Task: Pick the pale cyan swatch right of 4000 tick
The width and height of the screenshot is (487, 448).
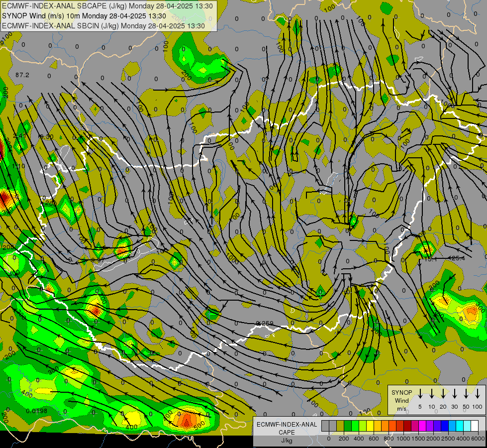Action: (x=468, y=426)
